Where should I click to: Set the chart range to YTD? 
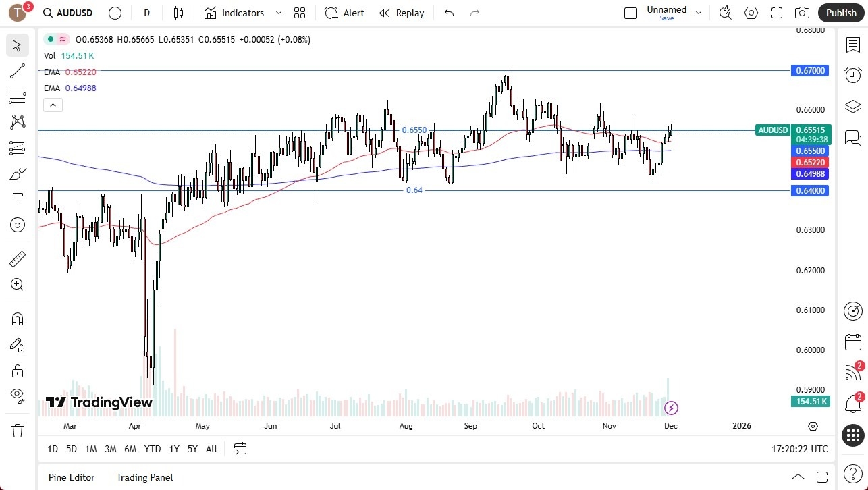[152, 449]
